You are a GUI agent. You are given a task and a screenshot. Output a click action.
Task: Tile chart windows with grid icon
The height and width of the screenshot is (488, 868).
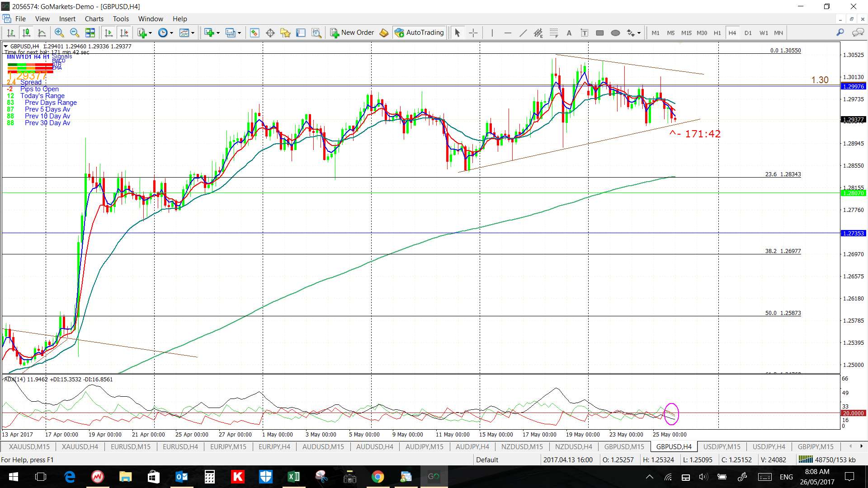pos(90,33)
